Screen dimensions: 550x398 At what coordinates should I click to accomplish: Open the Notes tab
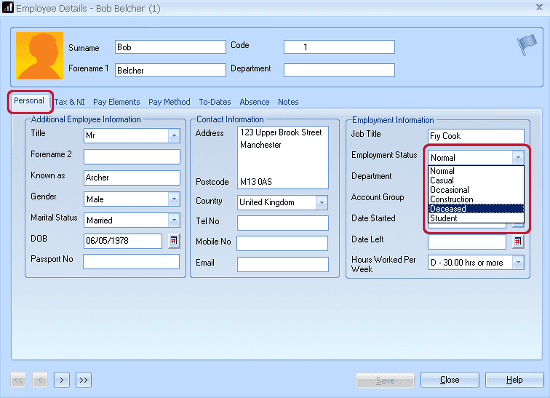(288, 102)
